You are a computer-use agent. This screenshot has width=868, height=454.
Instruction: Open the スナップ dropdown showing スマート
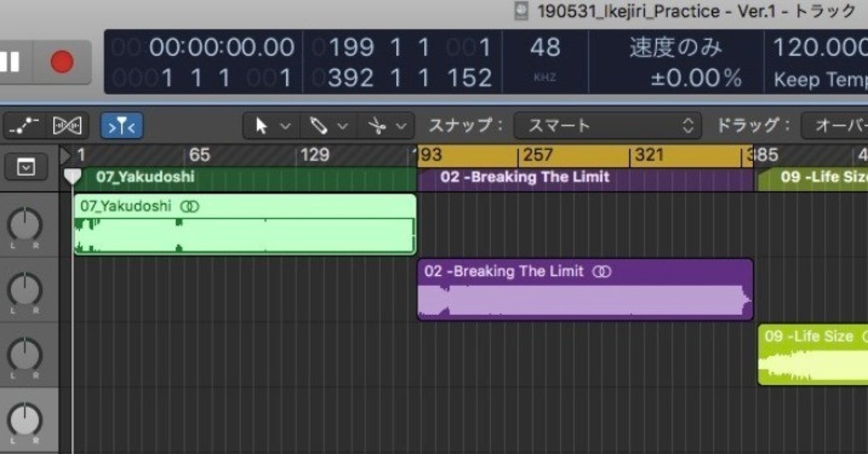(x=608, y=125)
